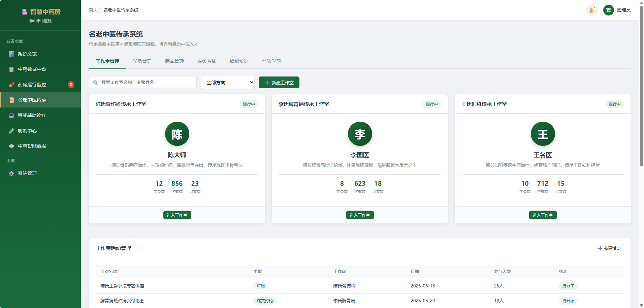Viewport: 644px width, 308px height.
Task: Click the 新建工作室 button
Action: pos(279,83)
